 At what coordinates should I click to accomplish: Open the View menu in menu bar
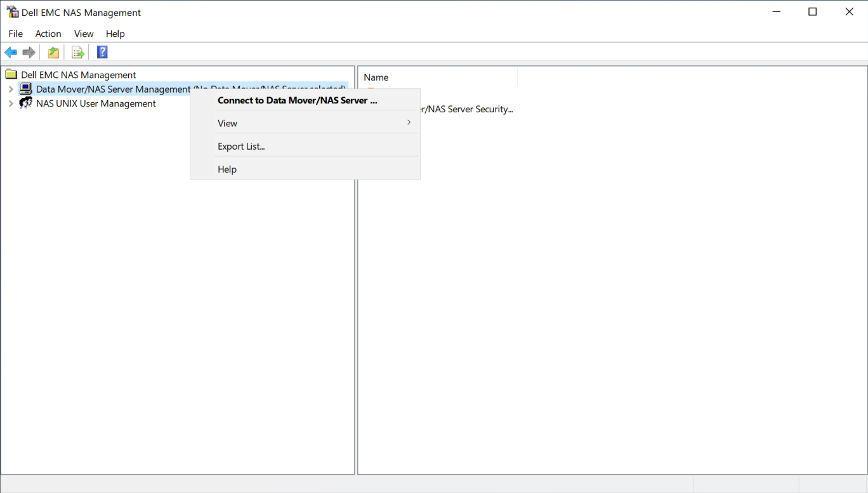click(x=84, y=34)
